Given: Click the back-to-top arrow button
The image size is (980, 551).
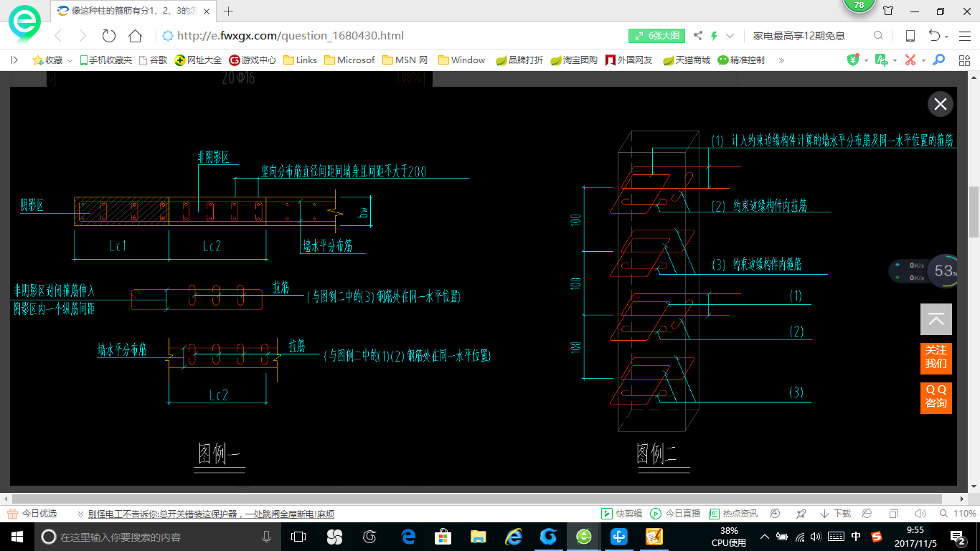Looking at the screenshot, I should 936,319.
